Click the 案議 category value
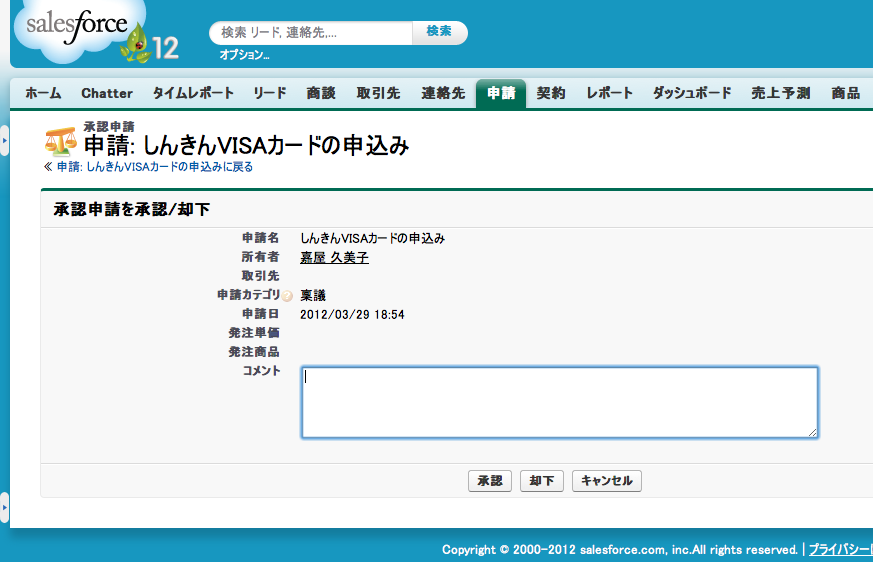 [313, 295]
